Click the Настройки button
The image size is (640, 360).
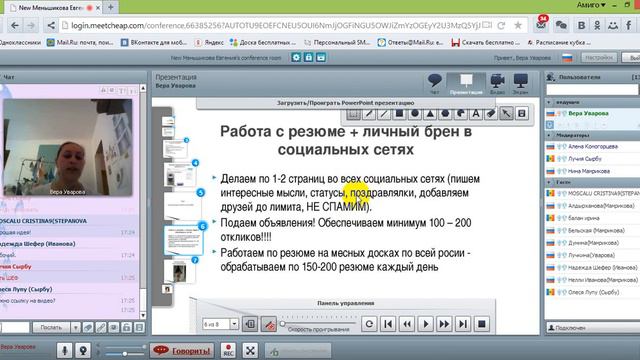click(x=599, y=58)
